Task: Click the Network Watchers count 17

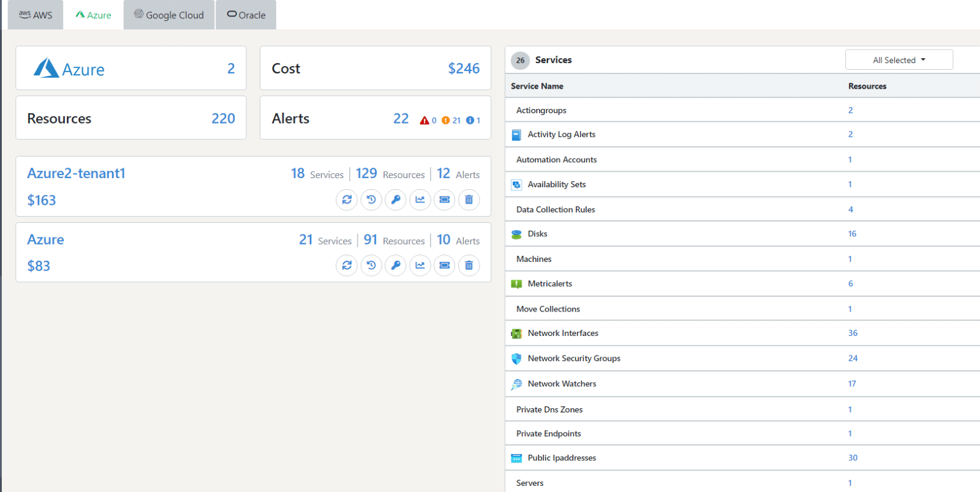Action: coord(852,384)
